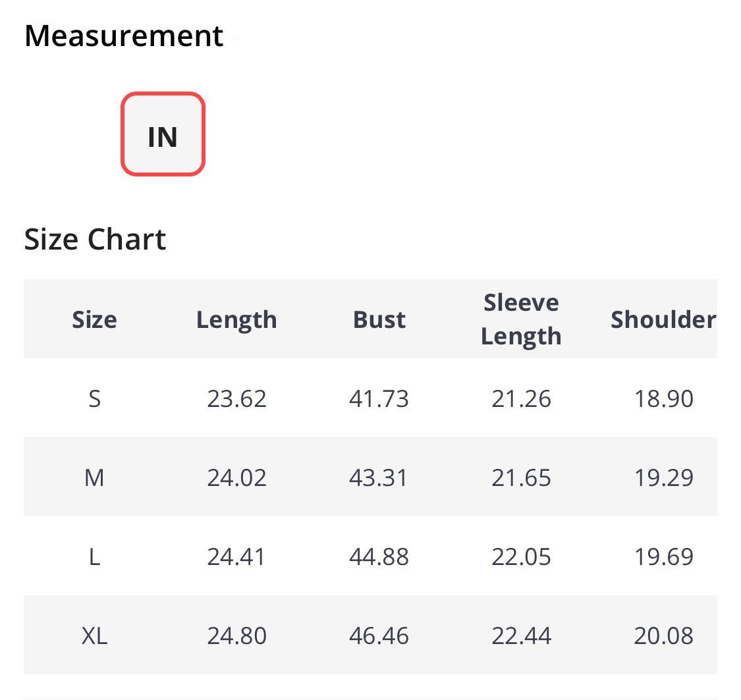Select the L size row label

pos(94,556)
